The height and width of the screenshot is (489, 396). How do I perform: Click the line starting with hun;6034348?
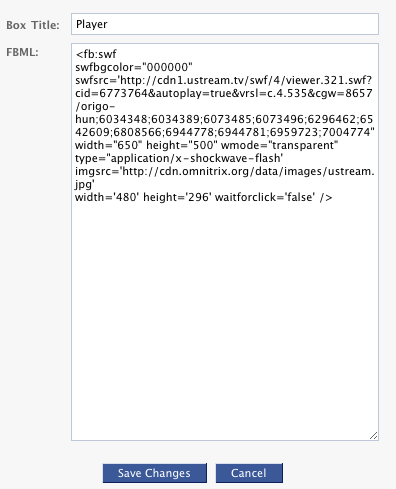224,119
